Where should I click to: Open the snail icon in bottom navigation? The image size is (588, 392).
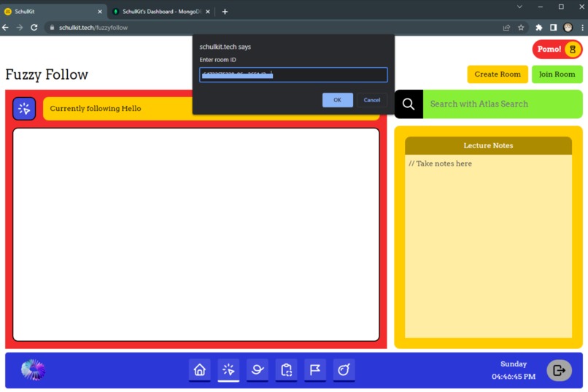[x=258, y=370]
